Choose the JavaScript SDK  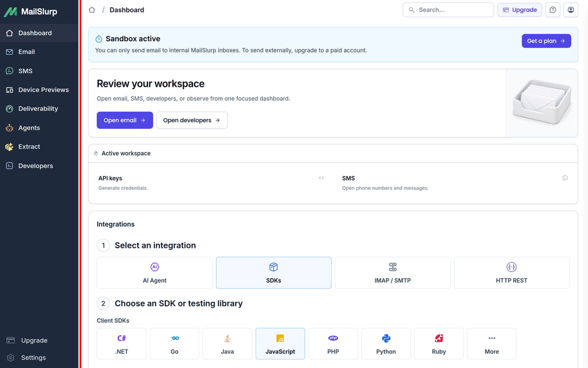point(280,344)
